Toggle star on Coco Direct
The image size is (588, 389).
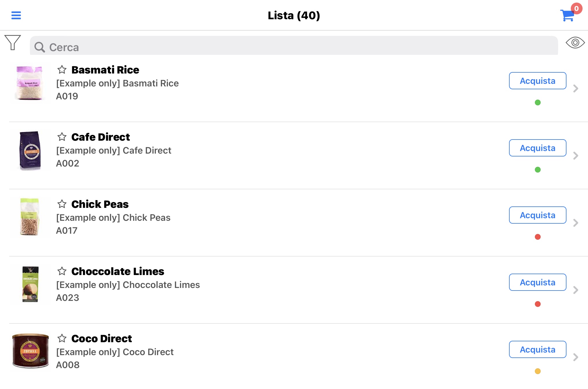point(62,338)
